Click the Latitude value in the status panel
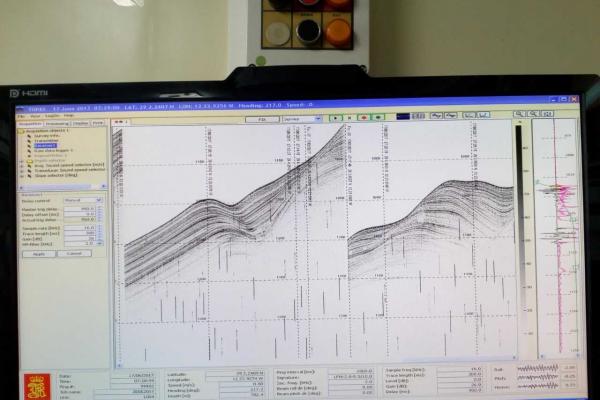Image resolution: width=600 pixels, height=400 pixels. click(x=235, y=373)
